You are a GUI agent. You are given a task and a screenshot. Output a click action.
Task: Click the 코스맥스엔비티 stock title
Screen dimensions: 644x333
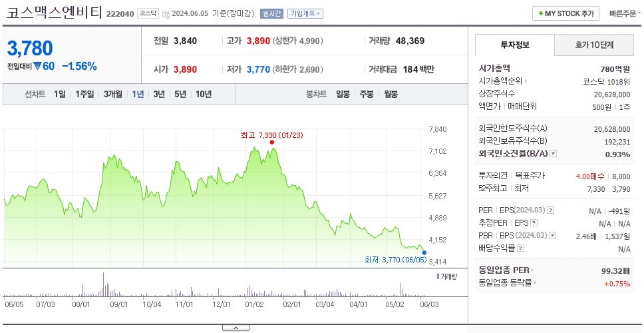click(54, 13)
